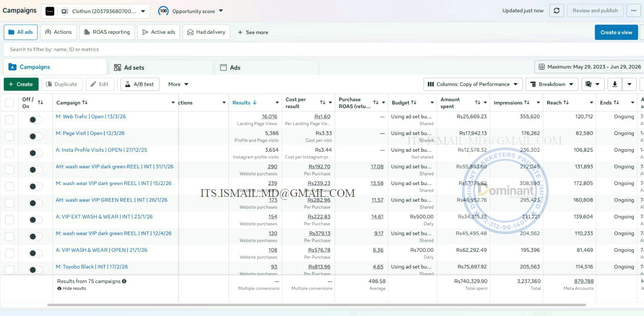Click the export download icon
644x316 pixels.
point(614,84)
